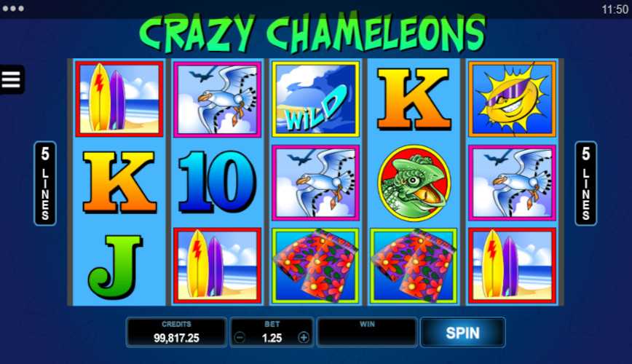This screenshot has width=632, height=364.
Task: Open the hamburger menu on the left
Action: click(x=11, y=79)
